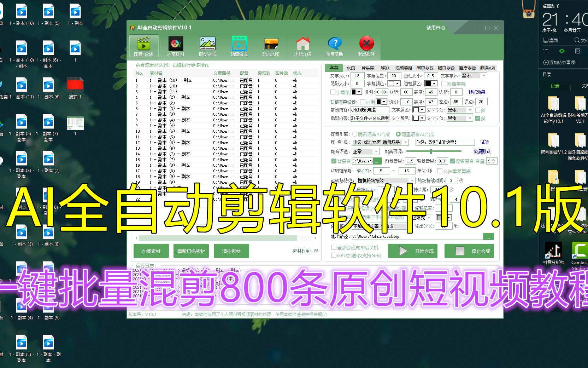Screen dimensions: 588x368
Task: Click the crop icon in desktop assistant
Action: tap(546, 51)
